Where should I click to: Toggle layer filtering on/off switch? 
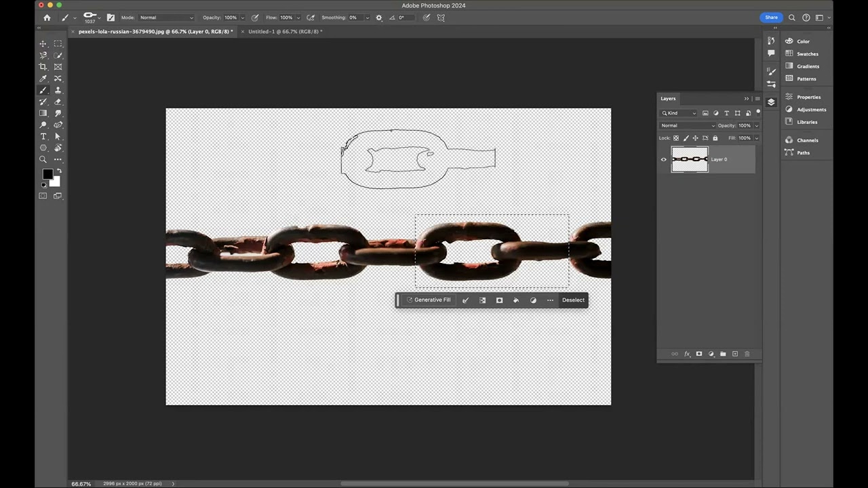coord(758,113)
